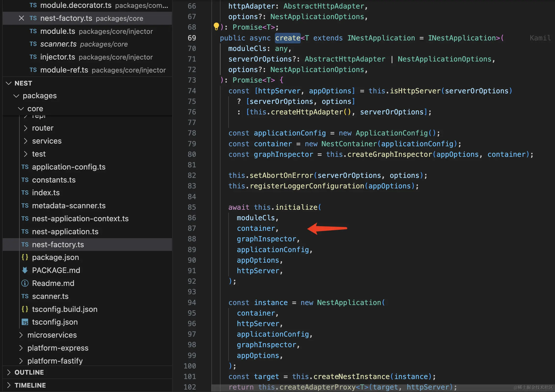
Task: Click the Readme.md info icon
Action: click(x=25, y=283)
